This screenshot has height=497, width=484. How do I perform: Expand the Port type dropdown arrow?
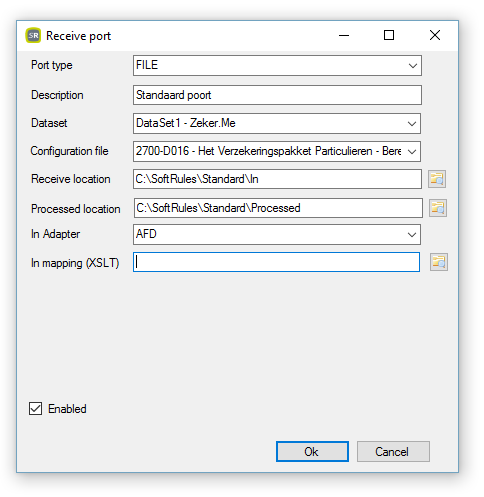point(413,65)
